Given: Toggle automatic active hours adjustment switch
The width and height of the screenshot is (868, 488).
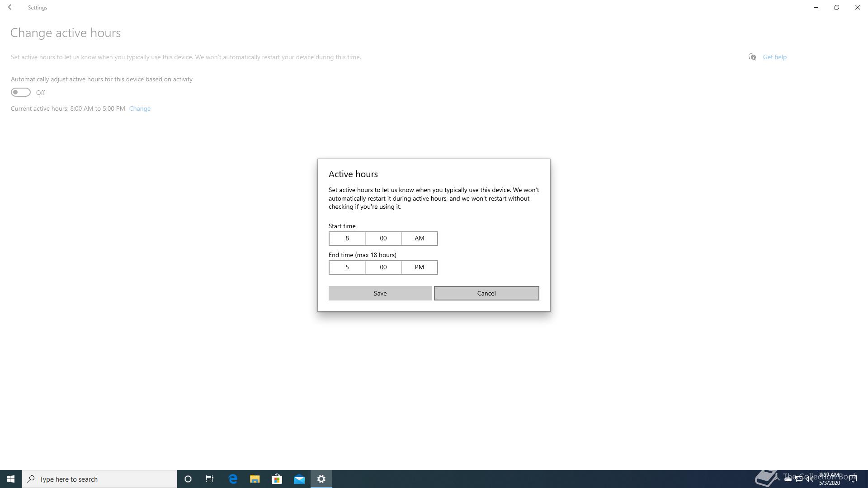Looking at the screenshot, I should click(21, 92).
